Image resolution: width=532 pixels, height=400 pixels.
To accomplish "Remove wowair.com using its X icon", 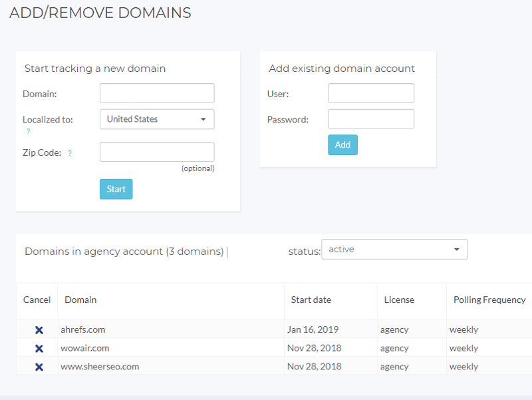I will (39, 349).
